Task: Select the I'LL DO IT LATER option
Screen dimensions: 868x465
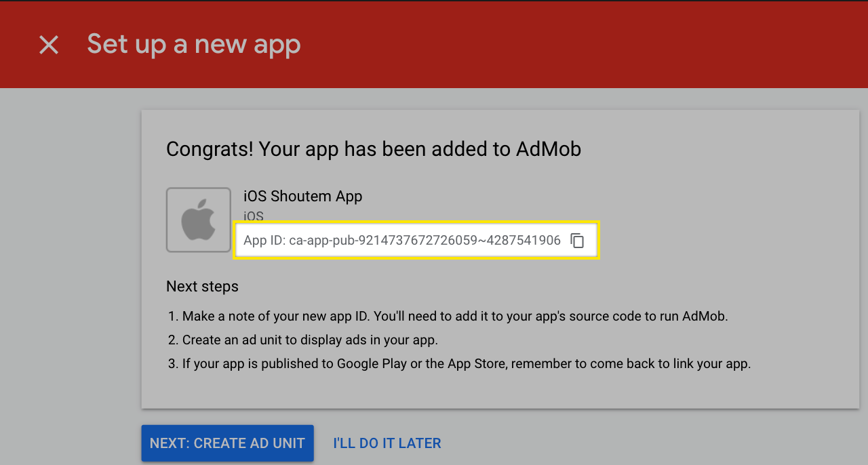Action: coord(387,443)
